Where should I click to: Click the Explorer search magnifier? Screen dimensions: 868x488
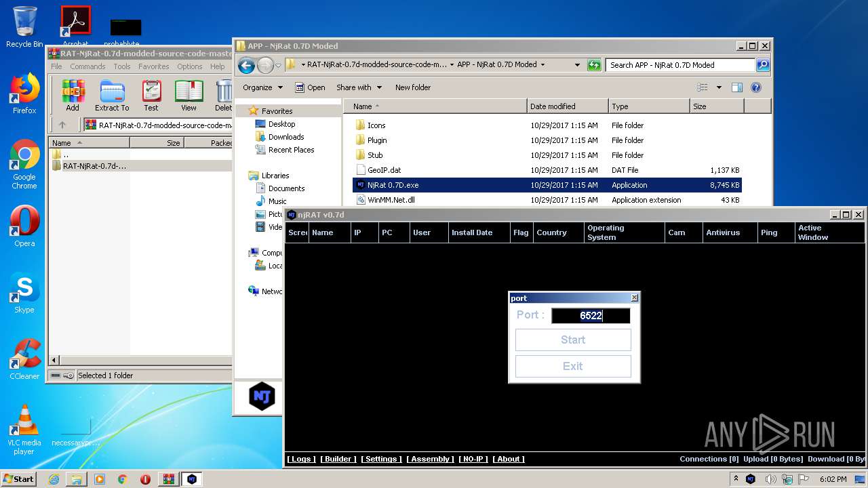coord(763,65)
